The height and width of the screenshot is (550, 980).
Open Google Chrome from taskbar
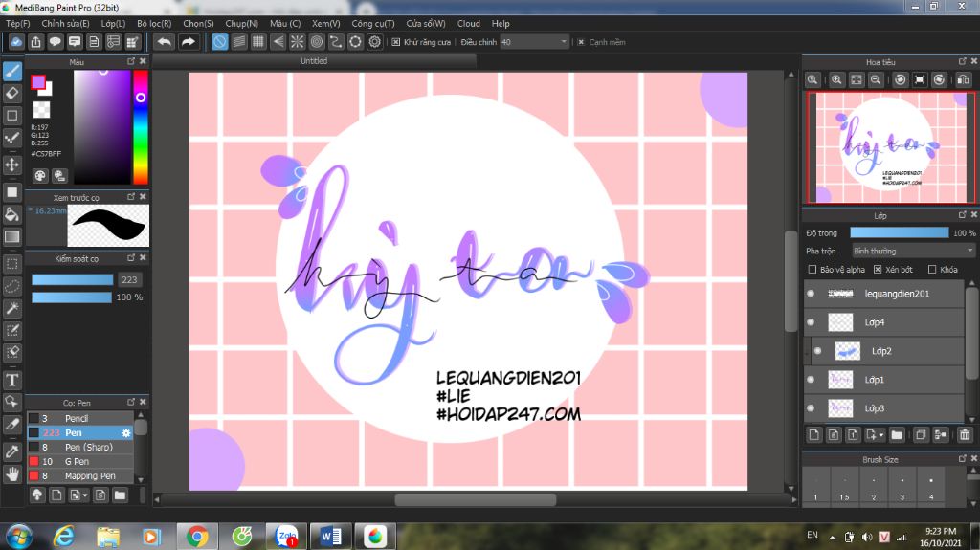(x=197, y=537)
